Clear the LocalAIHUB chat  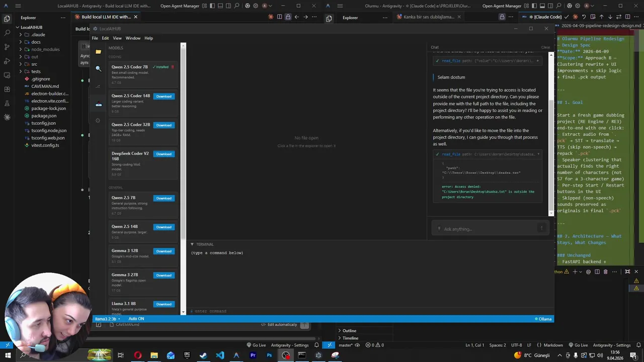point(545,47)
